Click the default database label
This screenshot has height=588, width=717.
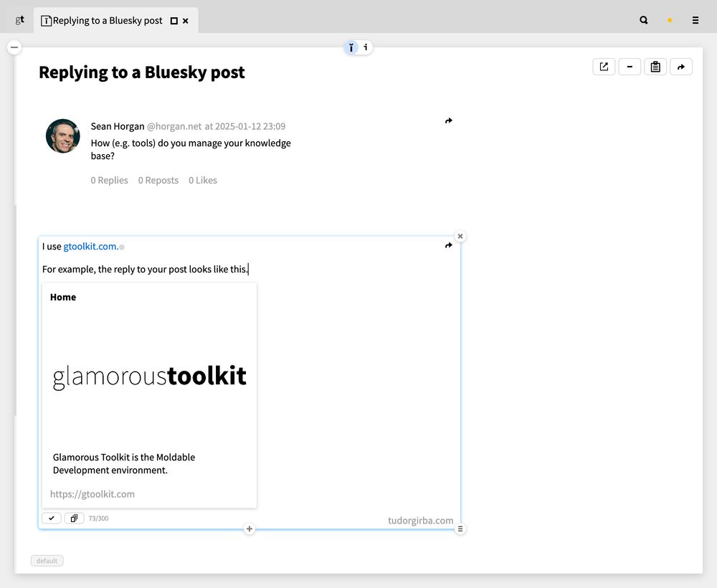[47, 561]
